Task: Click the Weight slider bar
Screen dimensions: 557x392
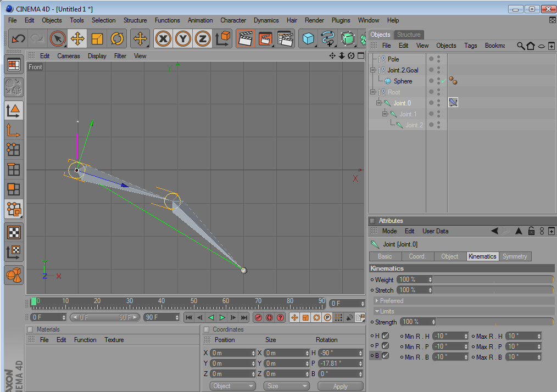Action: coord(493,279)
